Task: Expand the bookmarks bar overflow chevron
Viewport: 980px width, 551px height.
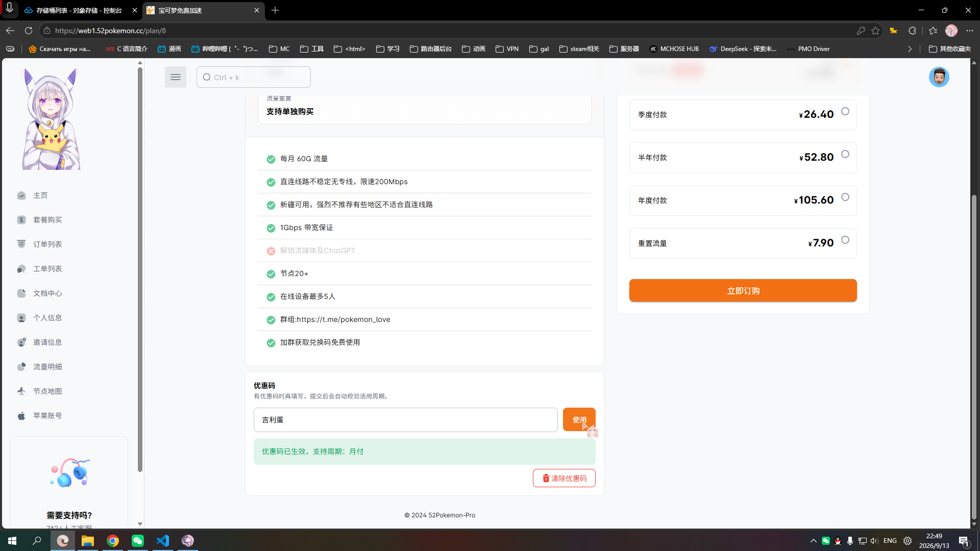Action: tap(910, 49)
